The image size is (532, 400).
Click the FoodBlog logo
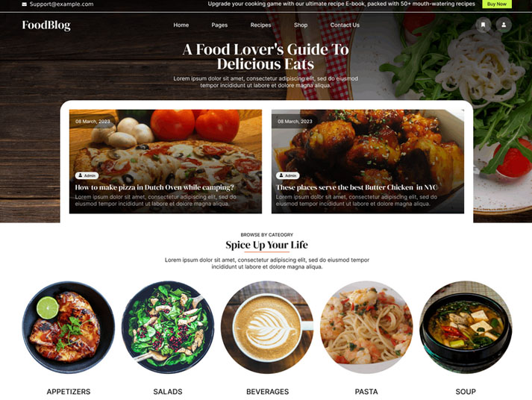pos(46,25)
